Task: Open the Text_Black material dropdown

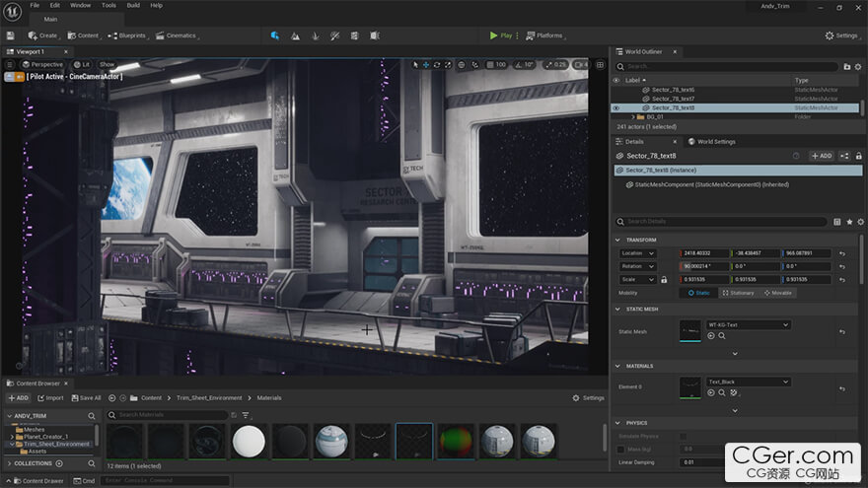Action: coord(749,382)
